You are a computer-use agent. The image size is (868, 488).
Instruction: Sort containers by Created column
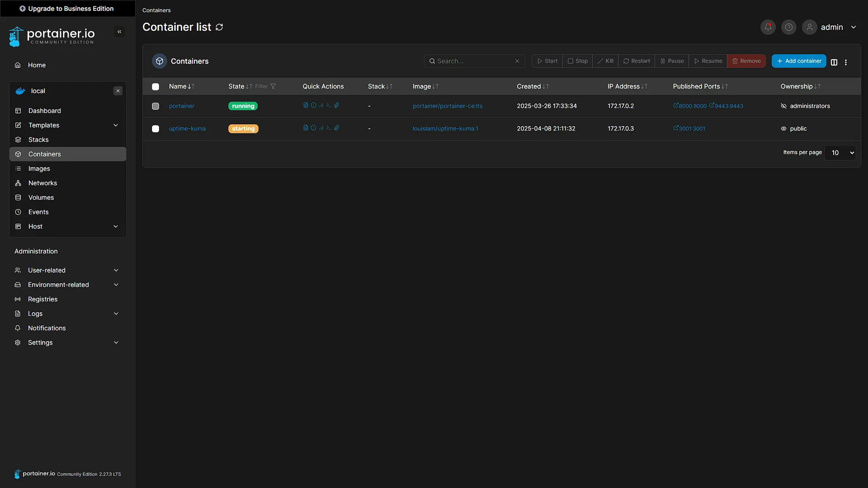[x=533, y=86]
